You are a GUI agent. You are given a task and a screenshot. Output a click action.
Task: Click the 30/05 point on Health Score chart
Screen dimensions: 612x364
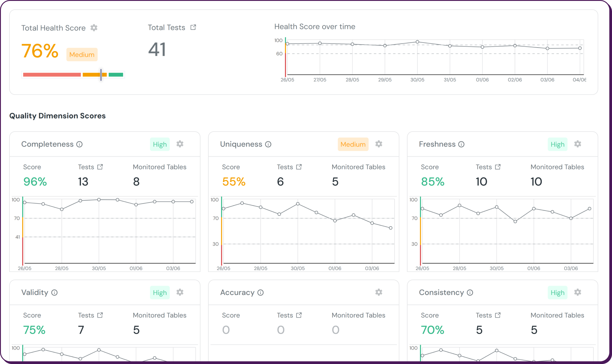pyautogui.click(x=417, y=42)
